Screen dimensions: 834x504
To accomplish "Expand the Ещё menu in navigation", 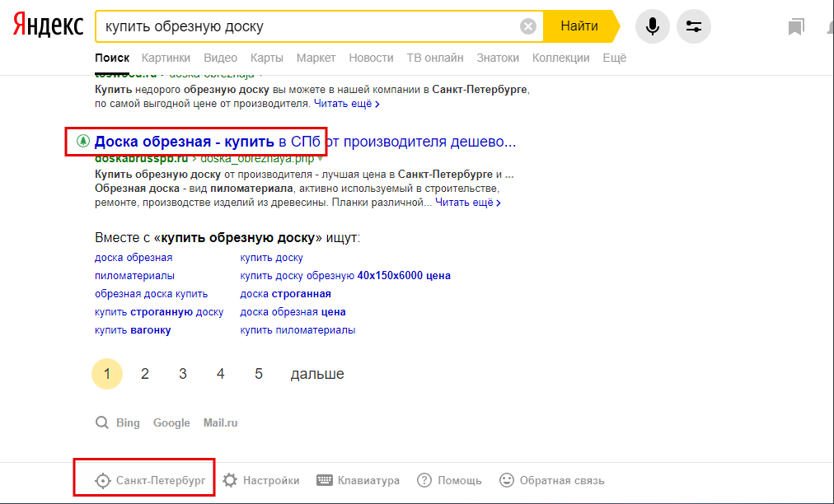I will click(x=614, y=58).
